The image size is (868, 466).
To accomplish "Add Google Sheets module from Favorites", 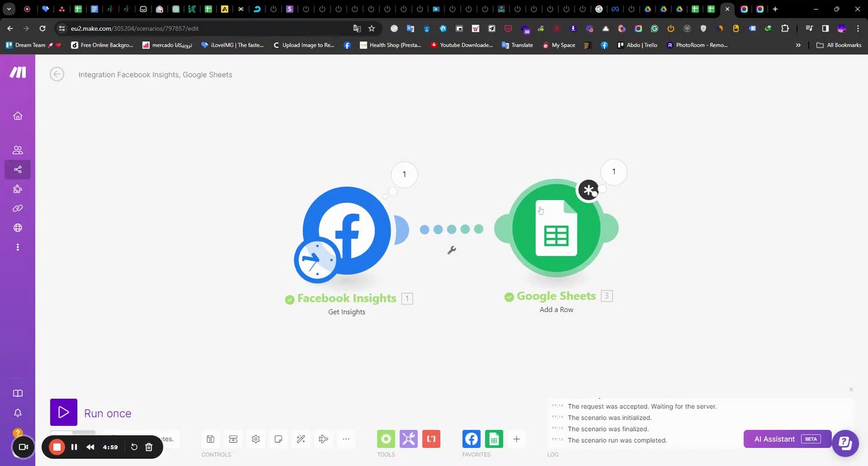I will coord(494,439).
